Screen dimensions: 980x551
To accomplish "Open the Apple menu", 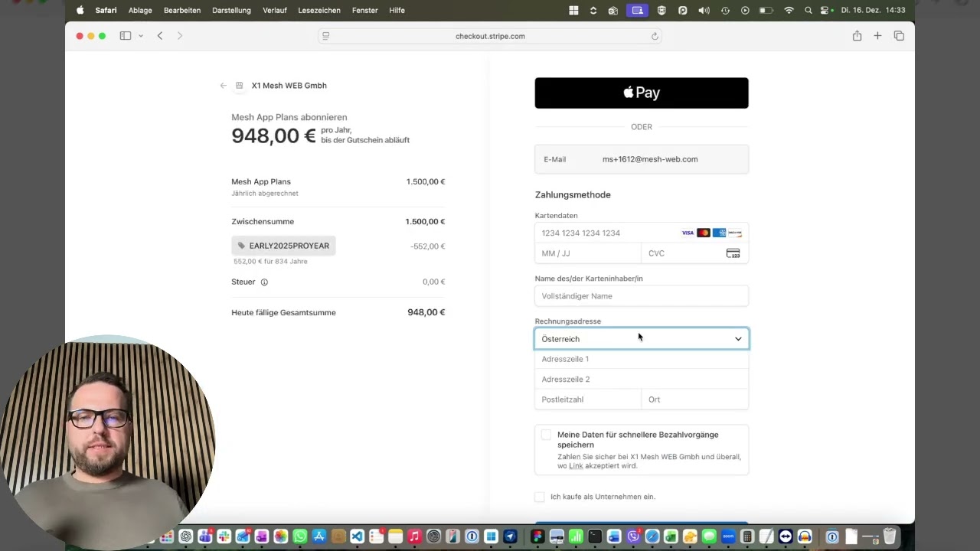I will 80,11.
